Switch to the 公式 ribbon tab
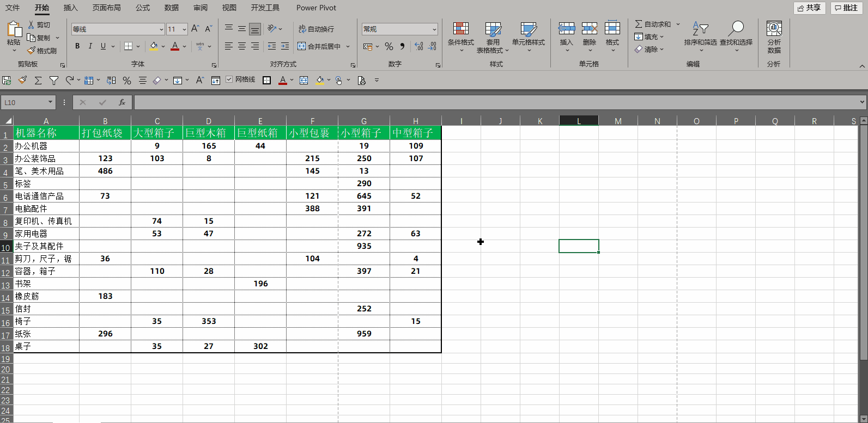 point(143,8)
